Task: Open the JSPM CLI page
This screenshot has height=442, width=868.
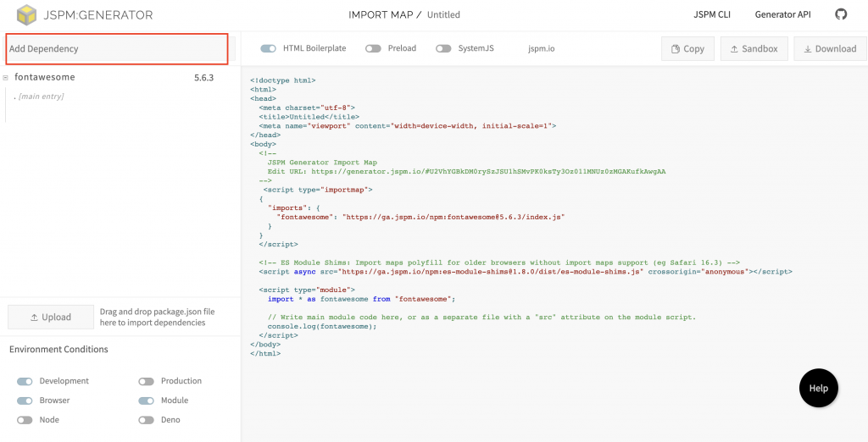Action: 712,15
